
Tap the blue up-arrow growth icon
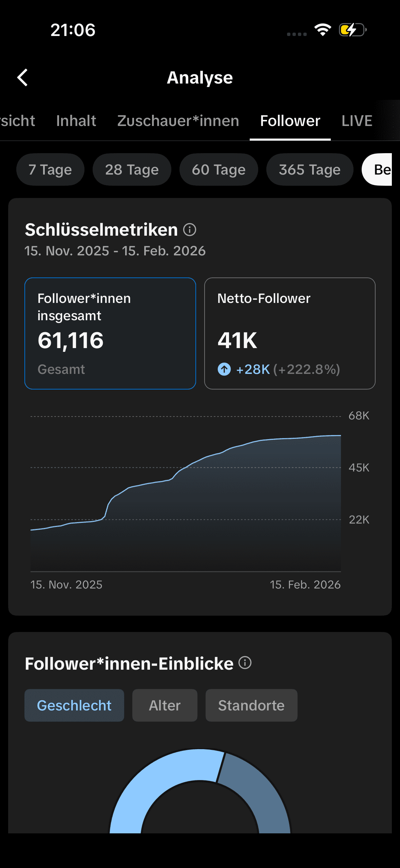click(224, 369)
